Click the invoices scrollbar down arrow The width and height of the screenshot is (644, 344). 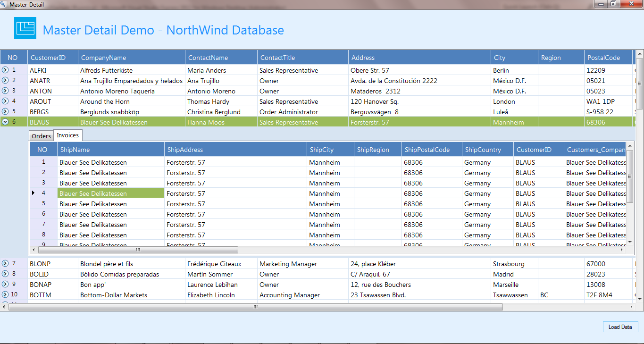pos(630,241)
